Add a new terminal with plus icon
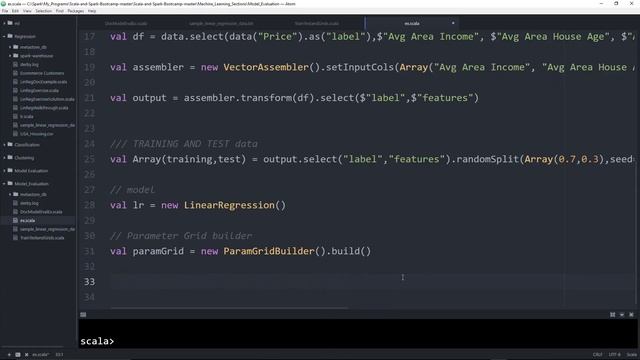This screenshot has height=360, width=640. (x=9, y=355)
